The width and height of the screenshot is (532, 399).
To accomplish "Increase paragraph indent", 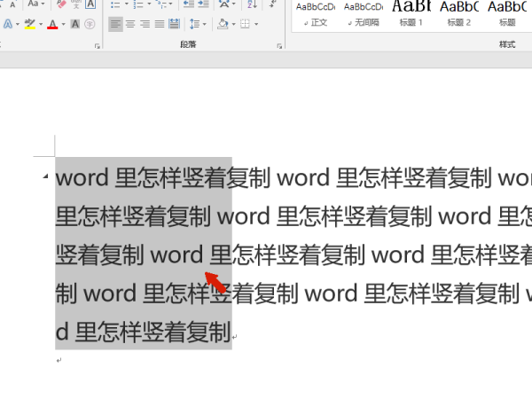I will (203, 4).
